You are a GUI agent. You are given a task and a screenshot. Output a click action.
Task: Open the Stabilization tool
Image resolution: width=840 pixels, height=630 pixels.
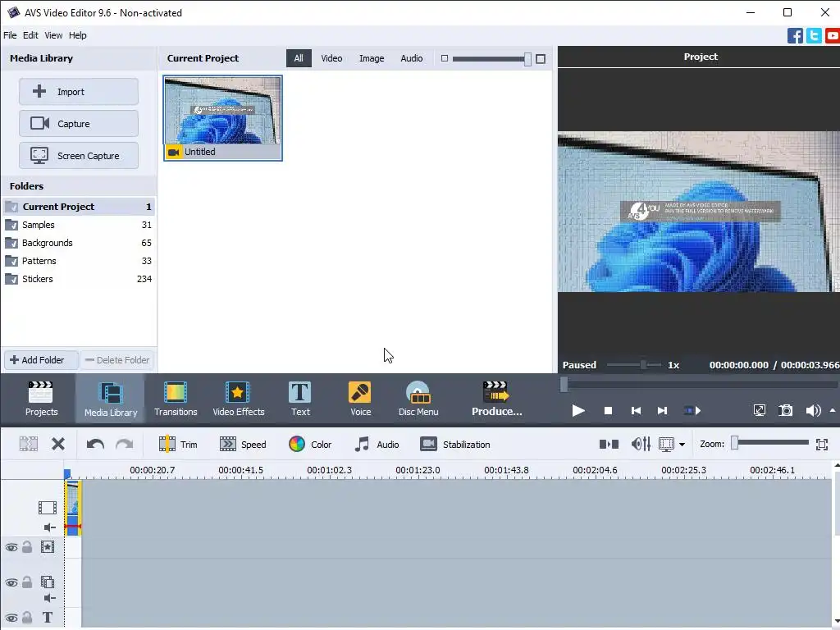pyautogui.click(x=454, y=444)
